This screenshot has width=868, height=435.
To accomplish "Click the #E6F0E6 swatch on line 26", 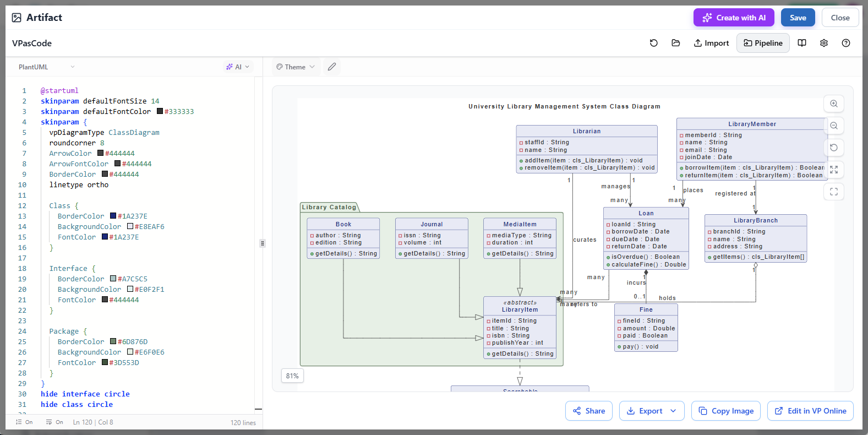I will coord(130,352).
